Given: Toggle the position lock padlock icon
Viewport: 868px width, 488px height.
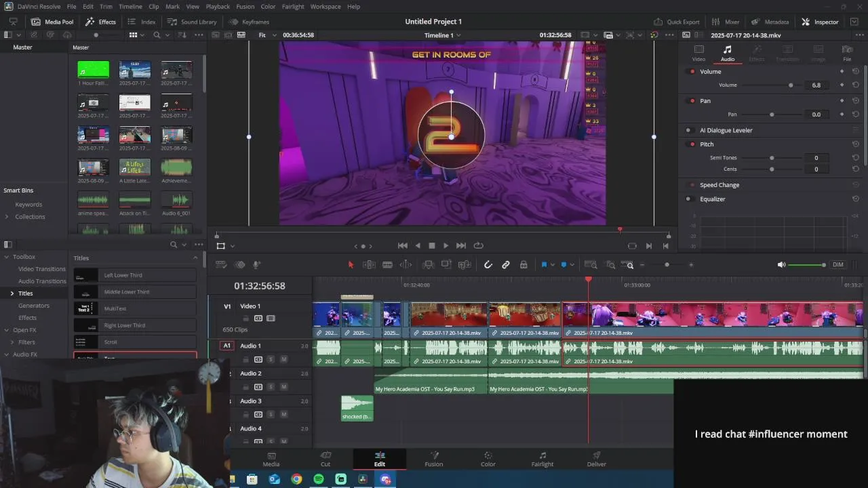Looking at the screenshot, I should tap(524, 265).
